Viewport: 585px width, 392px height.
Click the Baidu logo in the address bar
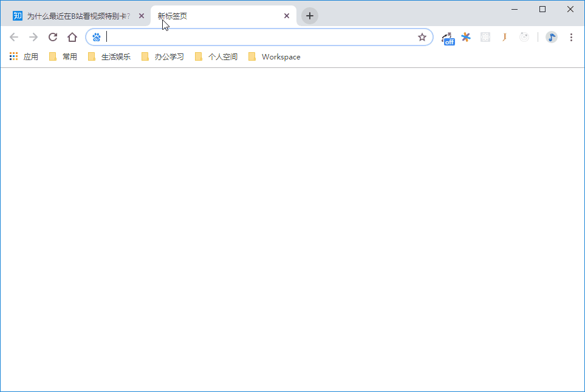pos(96,37)
